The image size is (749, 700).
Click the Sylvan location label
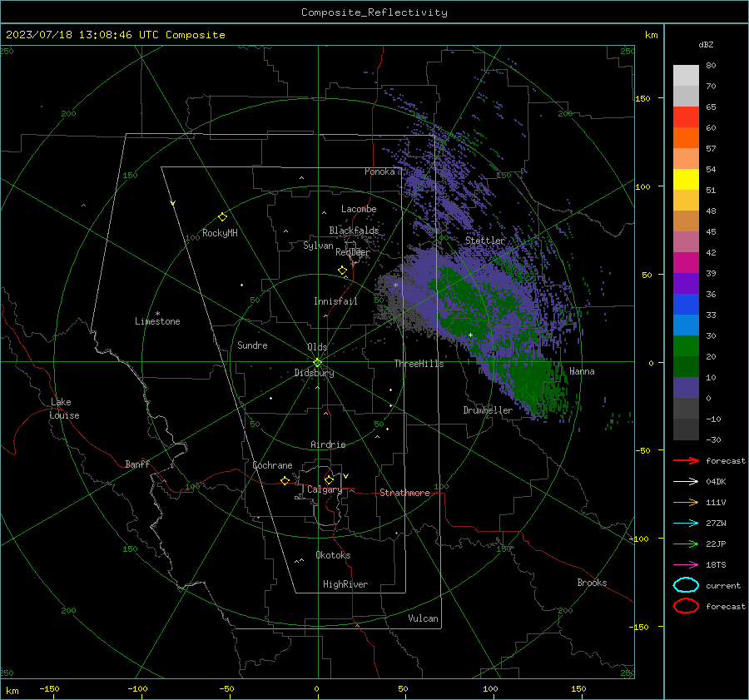point(318,246)
